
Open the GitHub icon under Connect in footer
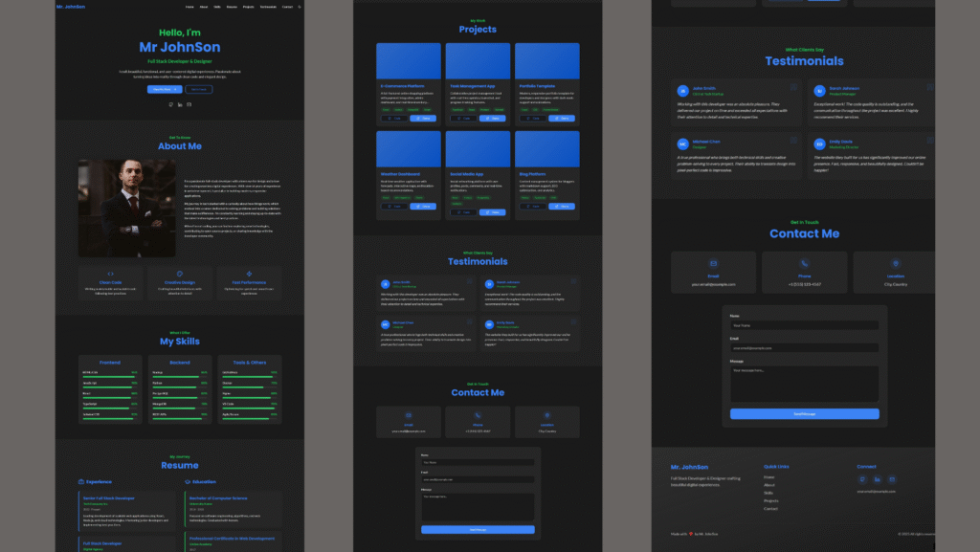pyautogui.click(x=862, y=479)
